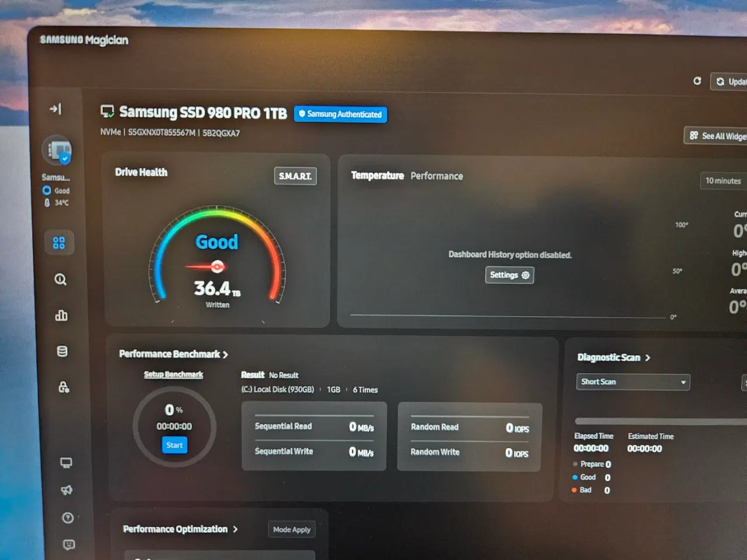The height and width of the screenshot is (560, 747).
Task: Select the Samsung drive thumbnail in sidebar
Action: pyautogui.click(x=57, y=150)
